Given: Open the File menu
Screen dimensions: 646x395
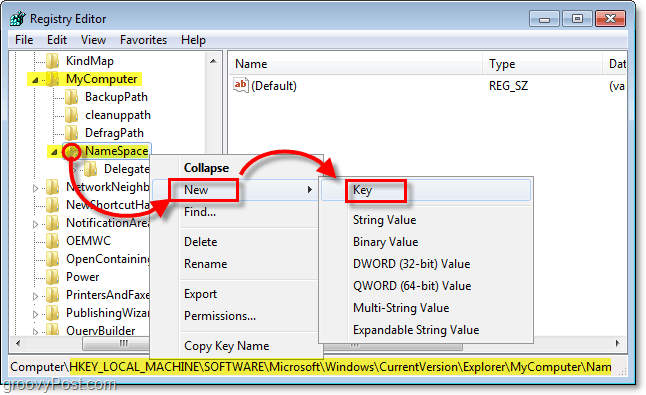Looking at the screenshot, I should coord(24,40).
